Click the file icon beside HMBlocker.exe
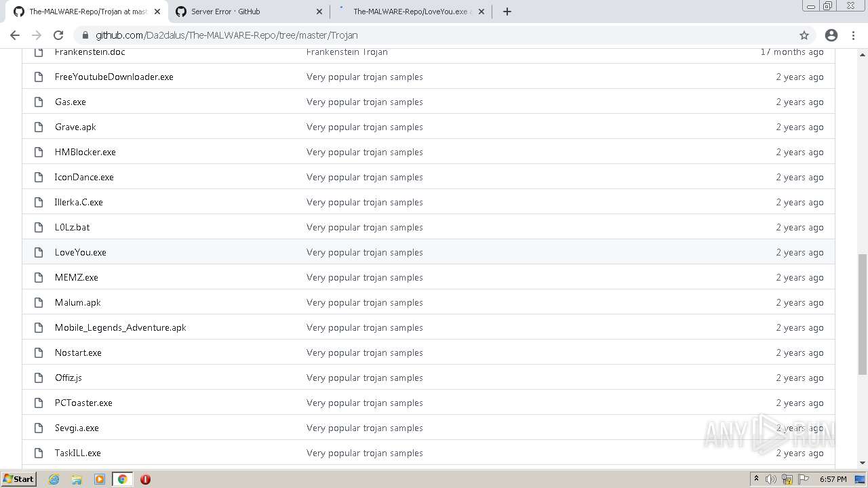 coord(39,152)
